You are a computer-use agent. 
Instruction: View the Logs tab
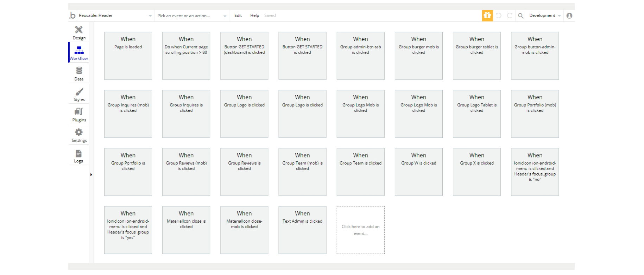[79, 156]
